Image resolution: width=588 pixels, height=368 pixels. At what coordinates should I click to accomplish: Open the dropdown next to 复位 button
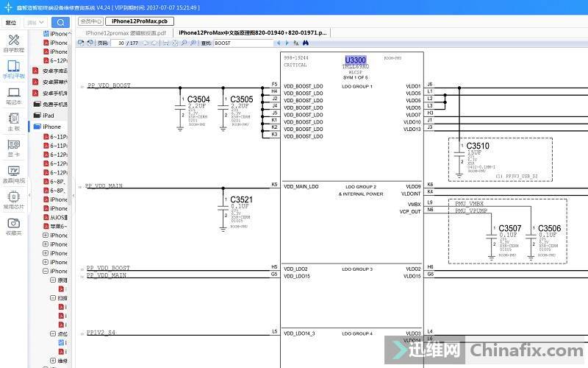[x=32, y=23]
